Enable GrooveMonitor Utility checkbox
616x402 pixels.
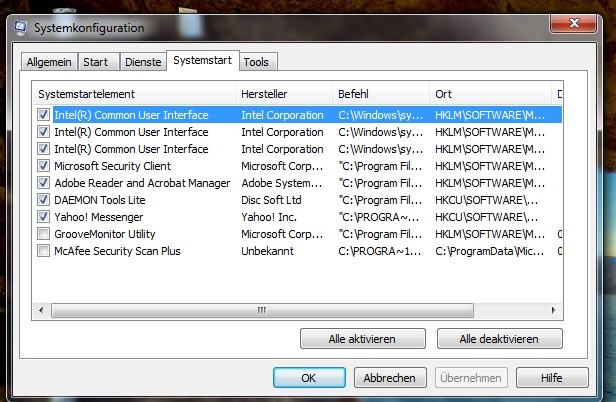click(x=43, y=234)
